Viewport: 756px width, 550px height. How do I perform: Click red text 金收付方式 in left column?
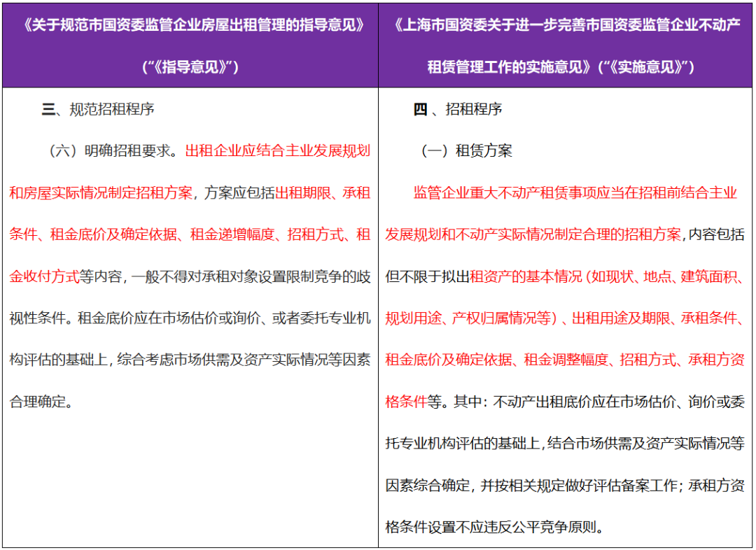44,276
